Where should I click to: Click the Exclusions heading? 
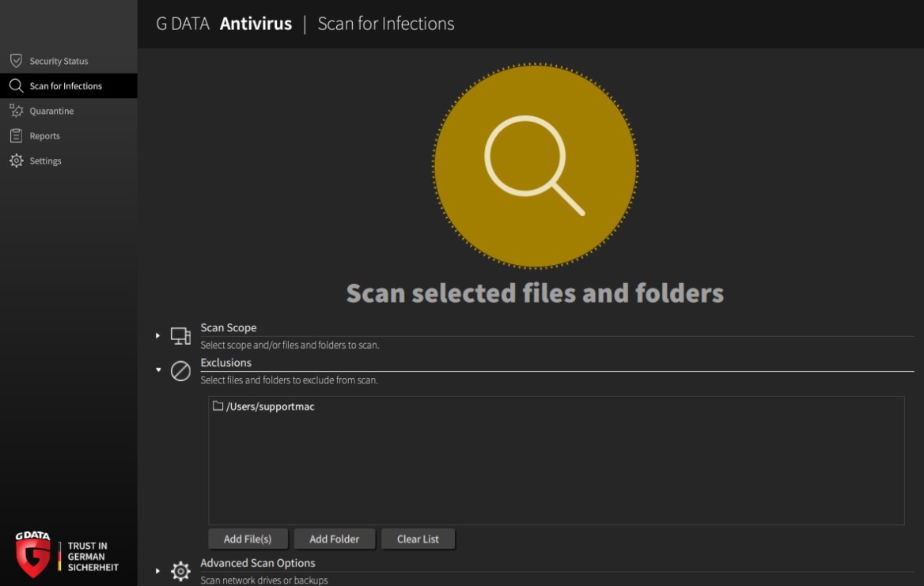point(225,363)
